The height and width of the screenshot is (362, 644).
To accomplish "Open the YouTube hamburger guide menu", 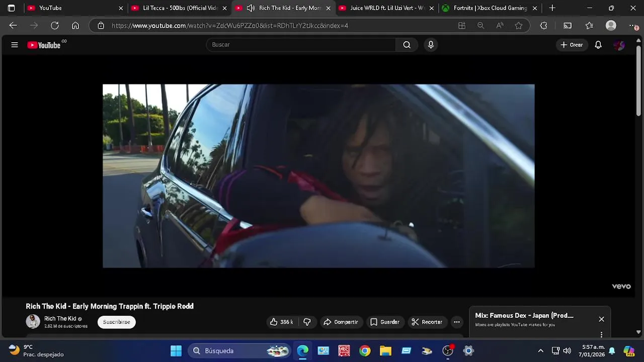I will click(15, 45).
